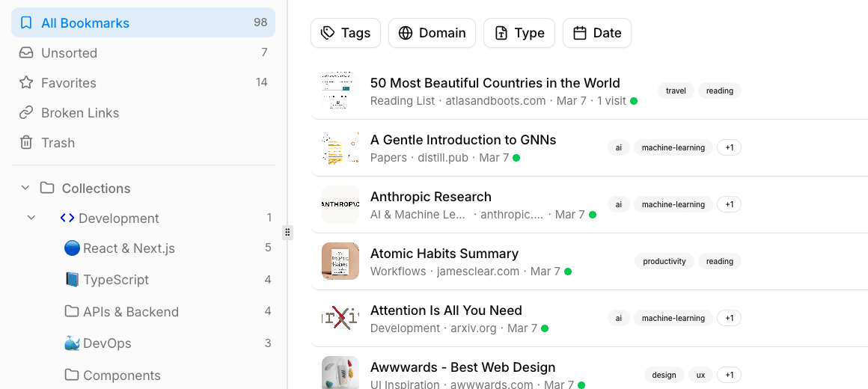Click the Unsorted inbox icon
This screenshot has width=868, height=389.
click(x=26, y=52)
